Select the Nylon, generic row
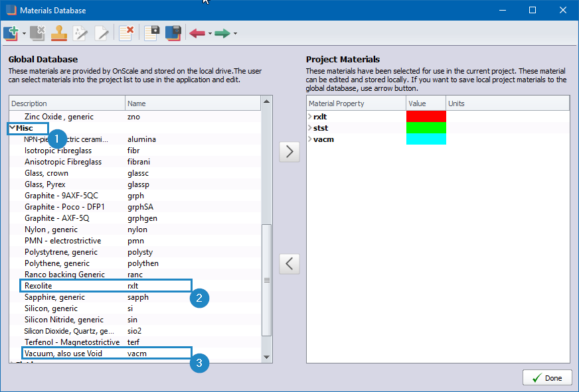The width and height of the screenshot is (579, 392). (135, 229)
